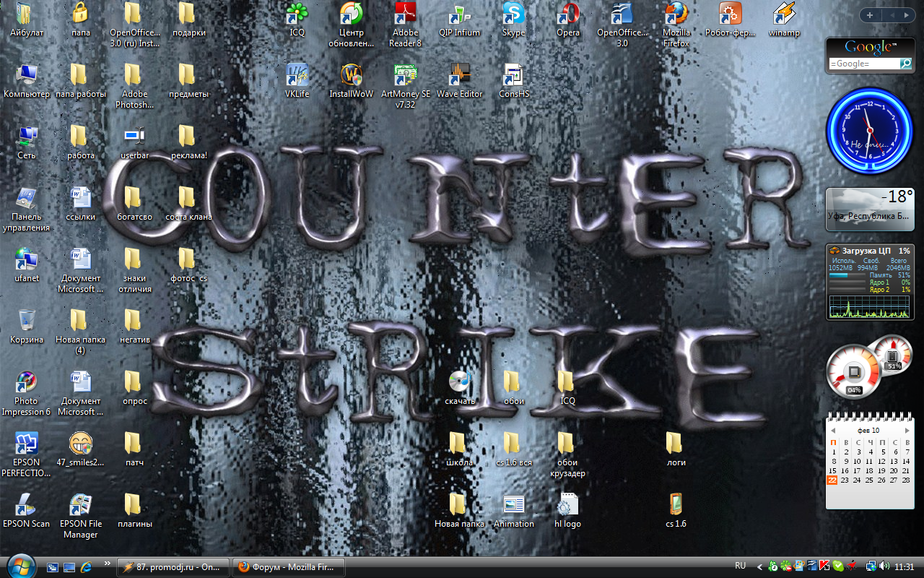Select 47_smiles2 smiley file icon
This screenshot has height=578, width=924.
(80, 443)
